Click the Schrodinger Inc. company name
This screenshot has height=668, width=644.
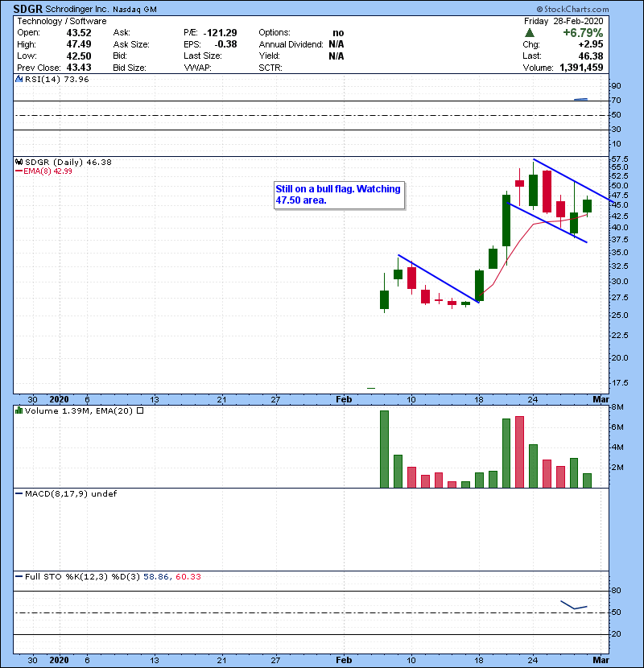(x=76, y=9)
